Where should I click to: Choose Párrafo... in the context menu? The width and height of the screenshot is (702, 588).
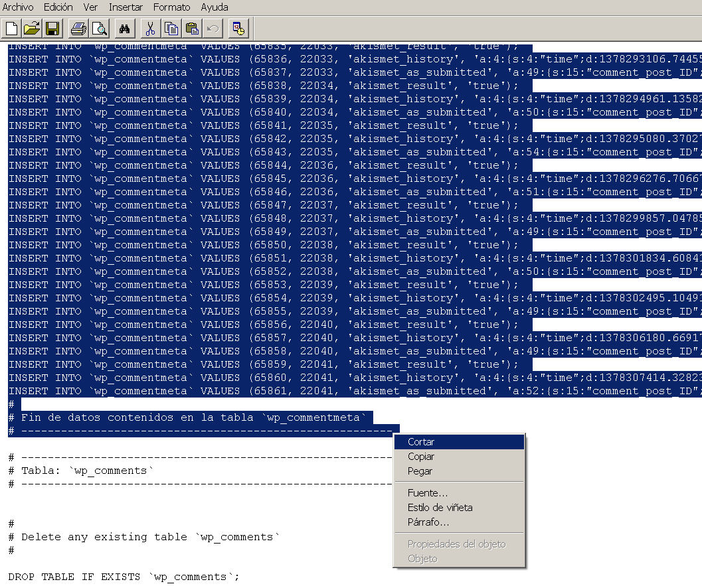point(428,522)
